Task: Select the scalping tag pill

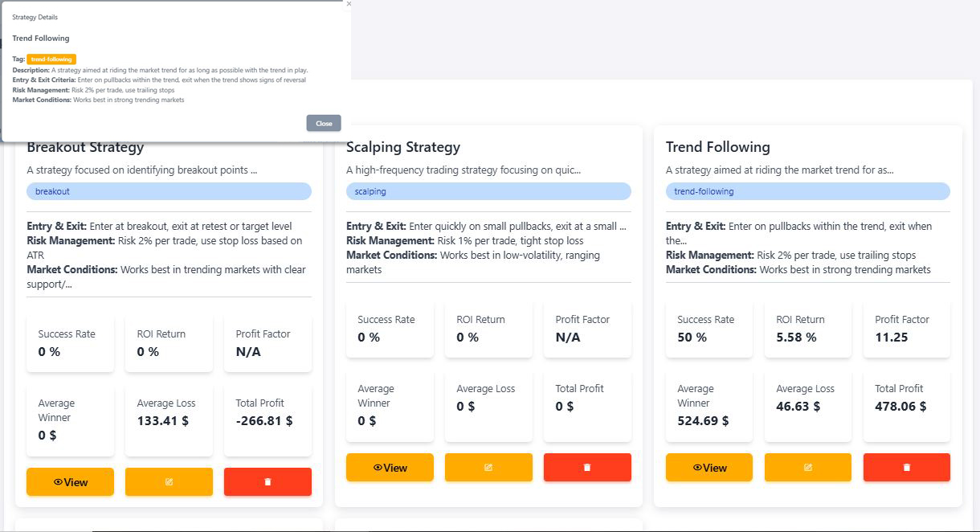Action: (488, 191)
